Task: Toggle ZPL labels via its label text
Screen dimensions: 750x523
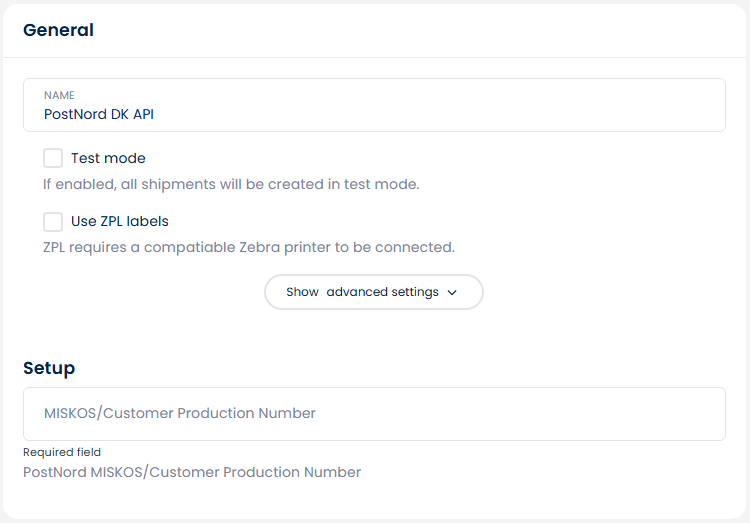Action: pos(120,222)
